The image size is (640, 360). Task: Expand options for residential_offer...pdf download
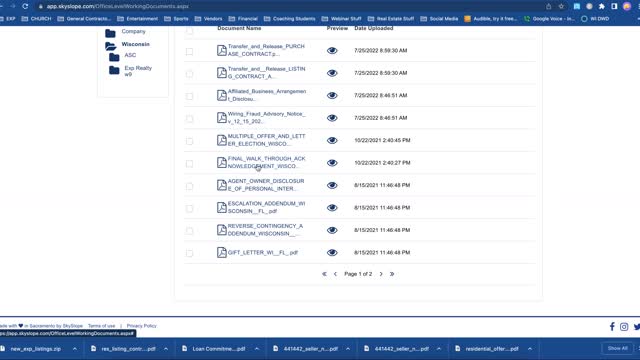[x=530, y=349]
